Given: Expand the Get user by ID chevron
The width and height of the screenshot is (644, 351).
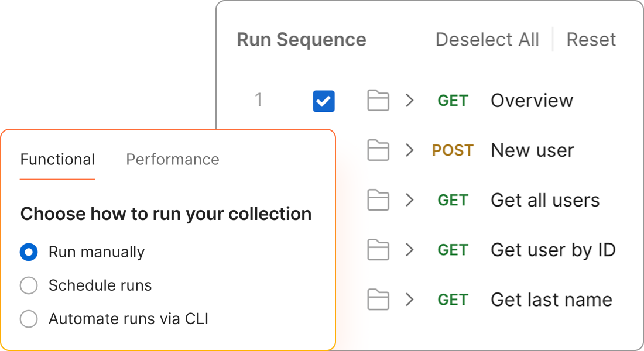Looking at the screenshot, I should point(410,250).
